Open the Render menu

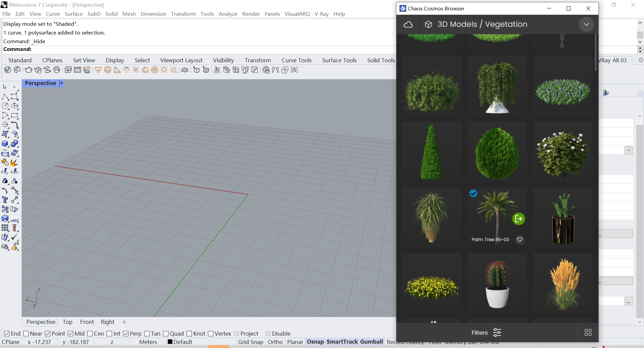[x=251, y=14]
